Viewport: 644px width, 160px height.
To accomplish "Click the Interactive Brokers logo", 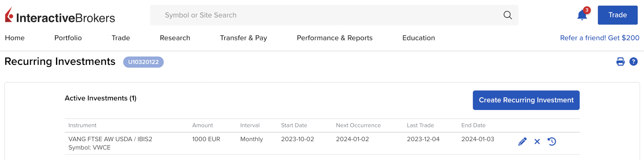I will [60, 16].
